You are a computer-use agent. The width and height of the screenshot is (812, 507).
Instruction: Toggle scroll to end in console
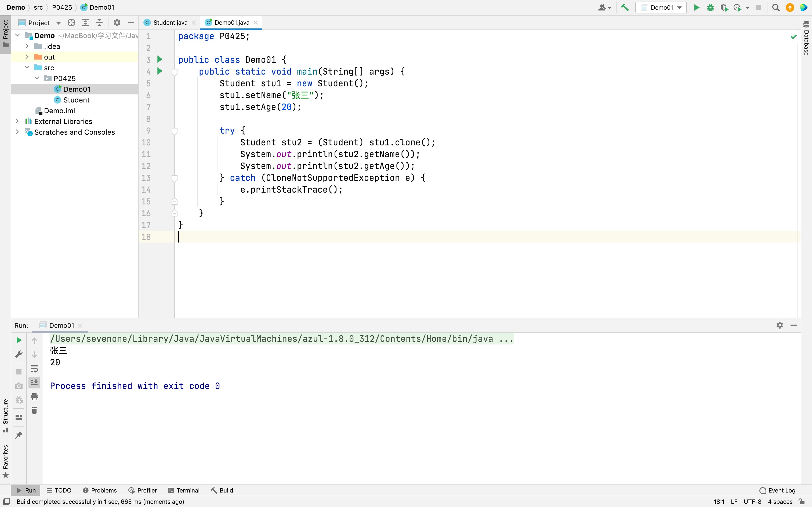pos(34,382)
